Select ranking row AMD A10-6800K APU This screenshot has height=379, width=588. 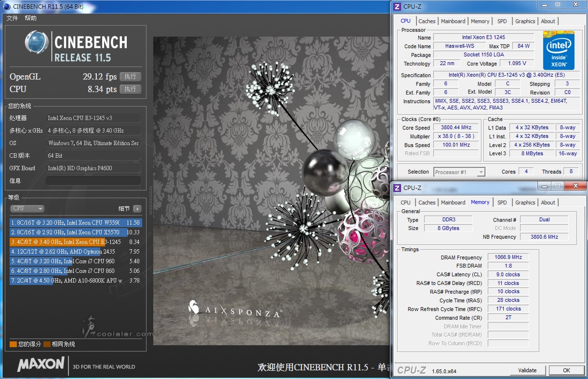pyautogui.click(x=76, y=281)
